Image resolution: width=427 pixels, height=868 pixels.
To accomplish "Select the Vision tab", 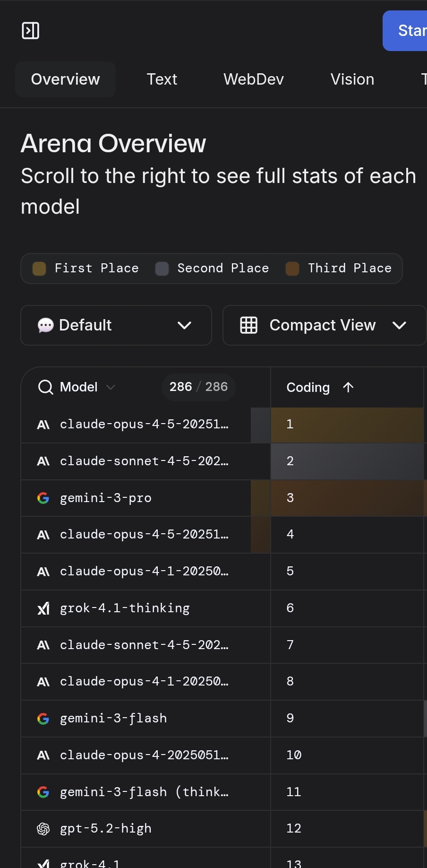I will tap(352, 79).
